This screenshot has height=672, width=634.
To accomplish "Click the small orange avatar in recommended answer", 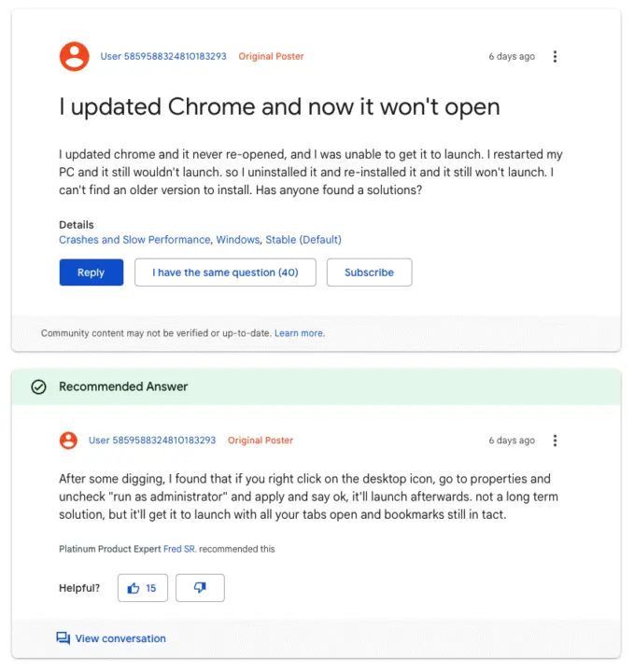I will coord(68,441).
